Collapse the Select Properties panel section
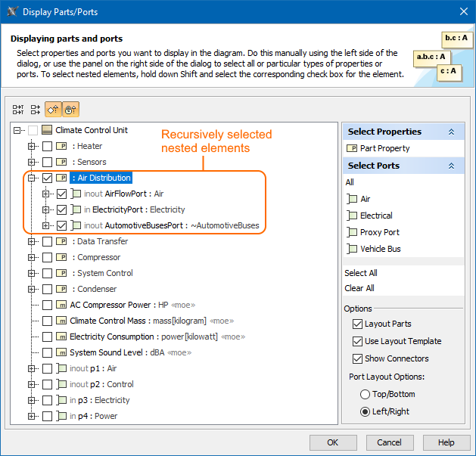This screenshot has width=476, height=456. 452,132
